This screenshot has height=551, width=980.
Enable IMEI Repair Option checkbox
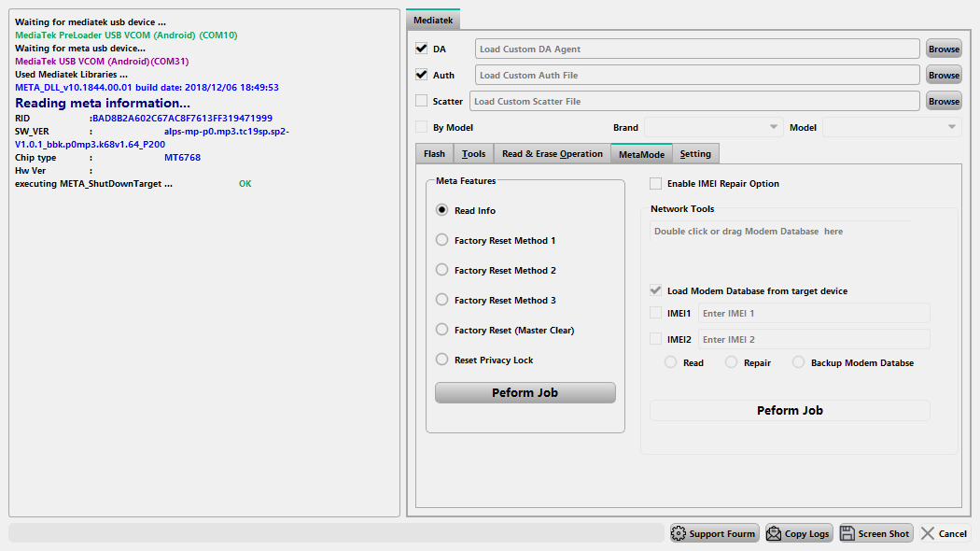point(655,184)
